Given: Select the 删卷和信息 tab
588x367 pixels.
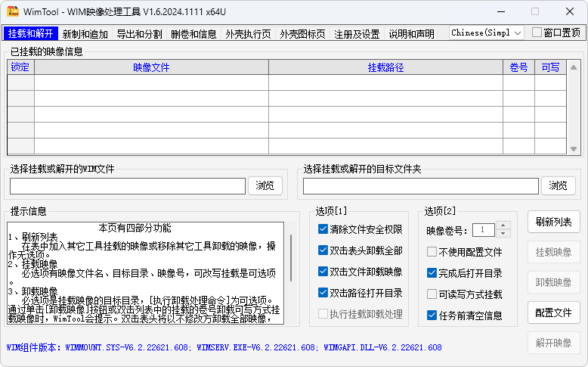Looking at the screenshot, I should (x=194, y=34).
